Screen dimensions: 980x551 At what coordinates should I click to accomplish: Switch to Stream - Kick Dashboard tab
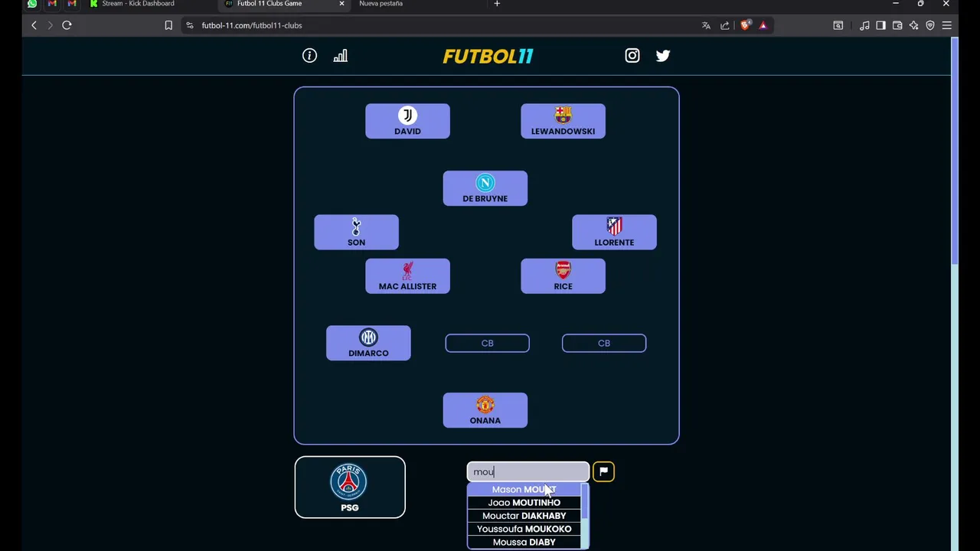point(138,4)
